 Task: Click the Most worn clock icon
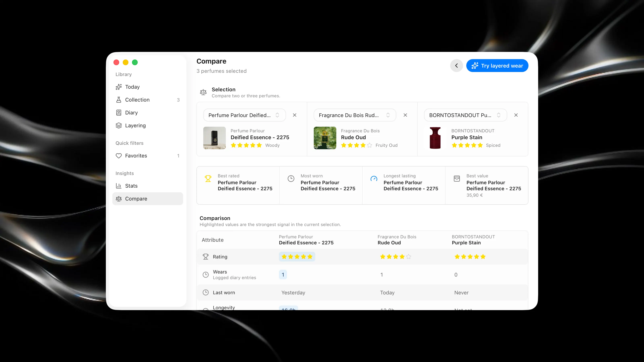(291, 179)
